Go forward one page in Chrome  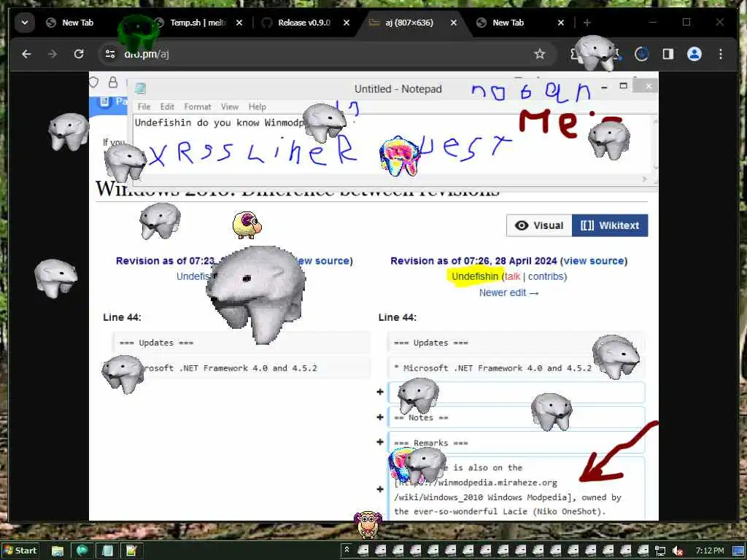click(53, 54)
